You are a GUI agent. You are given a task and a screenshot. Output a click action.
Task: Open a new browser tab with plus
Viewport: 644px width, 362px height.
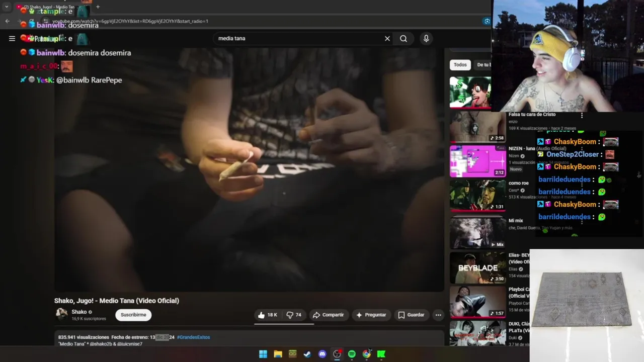[98, 7]
